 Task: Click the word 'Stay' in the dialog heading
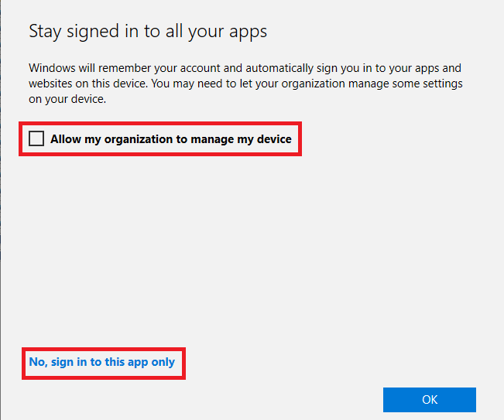(x=45, y=32)
